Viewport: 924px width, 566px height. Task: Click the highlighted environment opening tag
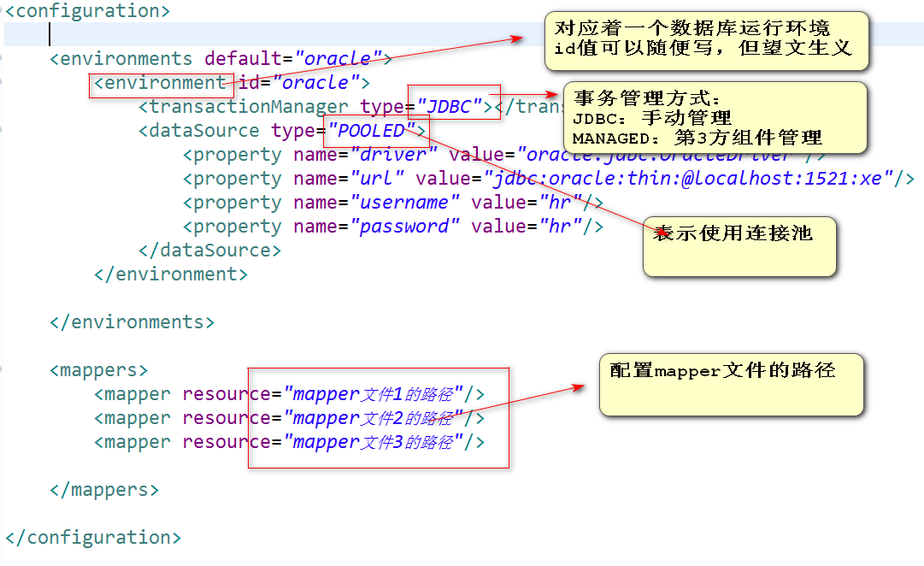click(x=161, y=83)
